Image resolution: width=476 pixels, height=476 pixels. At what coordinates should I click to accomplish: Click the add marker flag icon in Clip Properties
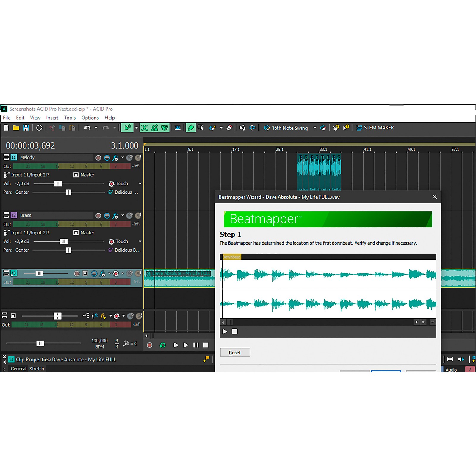point(206,359)
